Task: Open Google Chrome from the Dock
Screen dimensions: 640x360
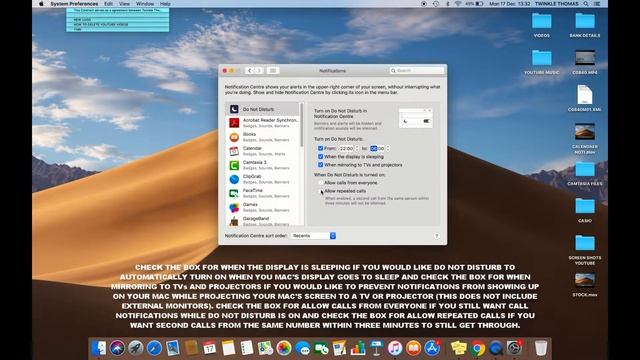Action: tap(477, 348)
